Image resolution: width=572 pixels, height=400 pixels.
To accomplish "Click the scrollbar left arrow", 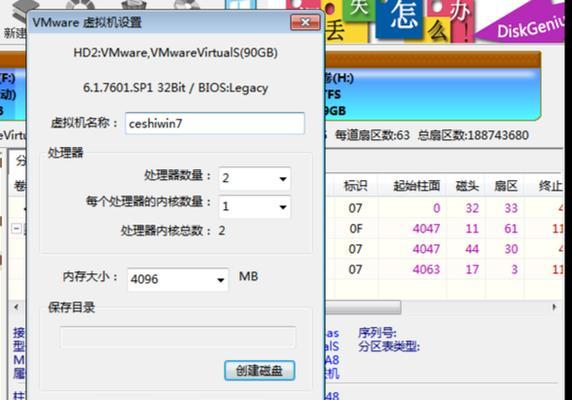I will click(x=16, y=307).
